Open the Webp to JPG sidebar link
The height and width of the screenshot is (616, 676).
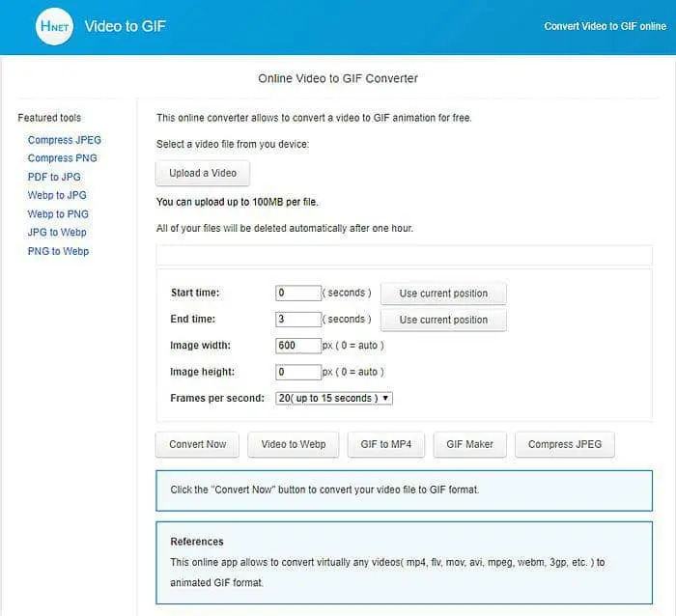[x=57, y=195]
